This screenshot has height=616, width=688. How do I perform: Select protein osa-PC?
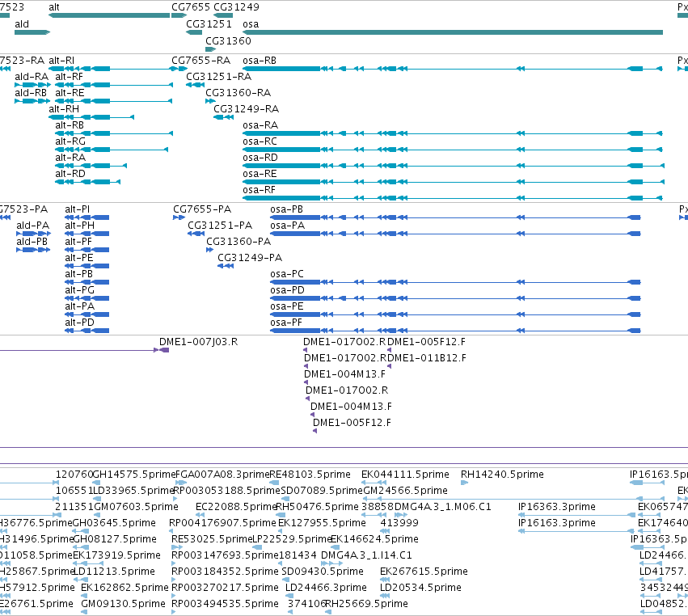(x=455, y=282)
